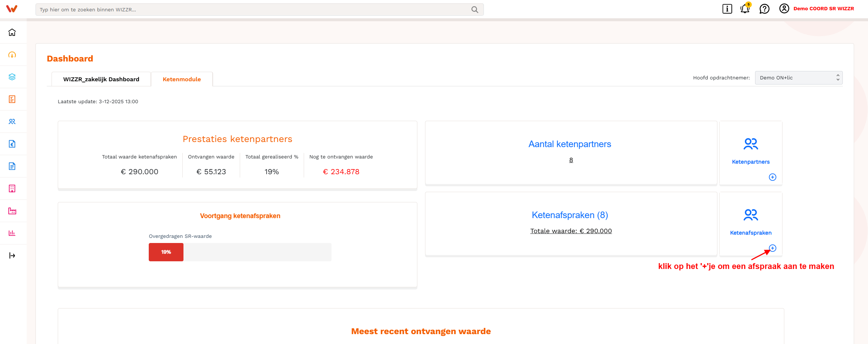This screenshot has width=868, height=344.
Task: Open the home icon in sidebar
Action: point(12,32)
